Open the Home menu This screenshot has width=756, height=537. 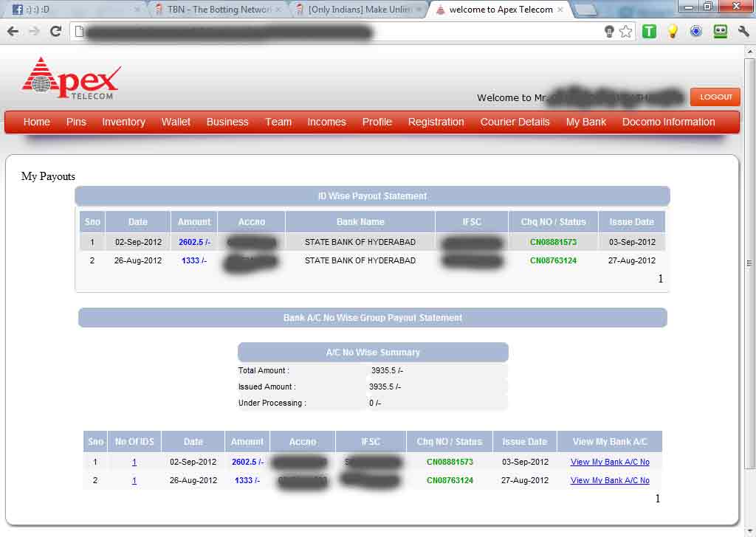click(x=37, y=122)
